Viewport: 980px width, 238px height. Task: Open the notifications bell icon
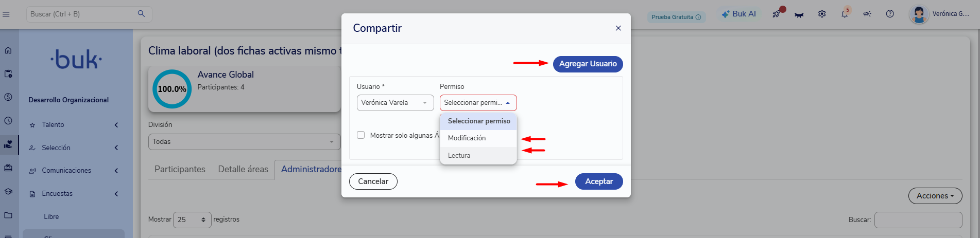(x=845, y=14)
